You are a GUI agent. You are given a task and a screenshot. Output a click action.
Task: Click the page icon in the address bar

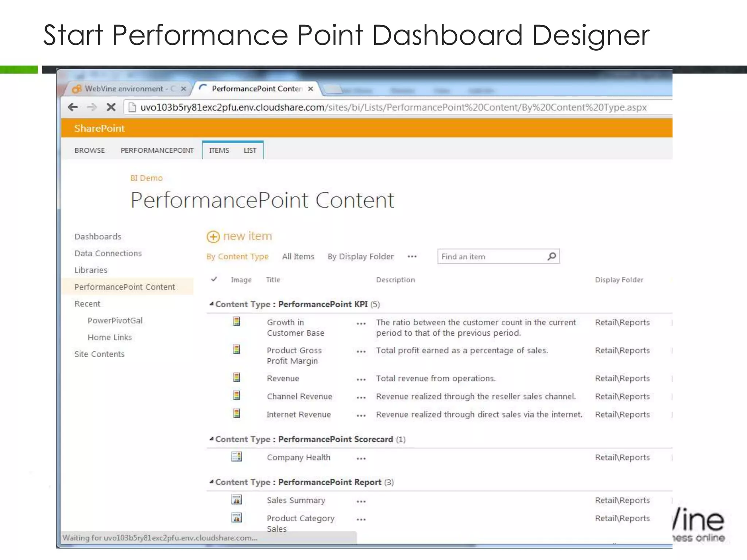coord(132,107)
